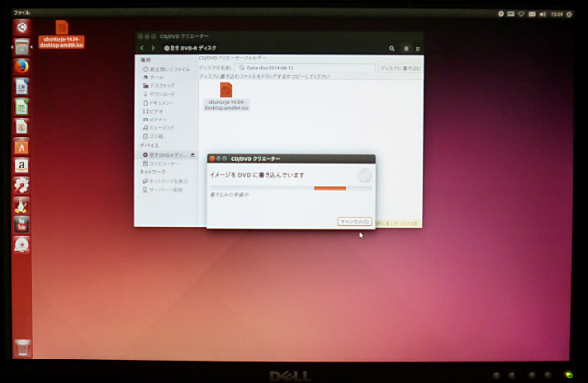Go to ホーム in the sidebar
Viewport: 588px width, 383px height.
pyautogui.click(x=154, y=77)
